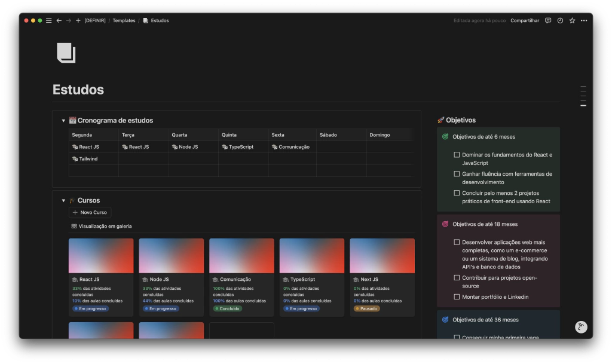
Task: Create a new page with plus icon
Action: pyautogui.click(x=78, y=20)
